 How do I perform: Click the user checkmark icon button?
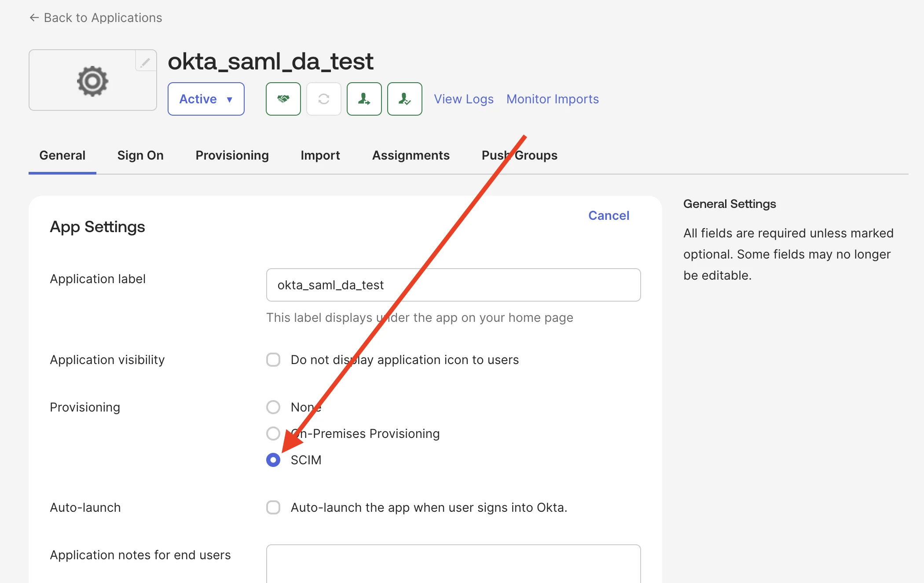point(404,99)
